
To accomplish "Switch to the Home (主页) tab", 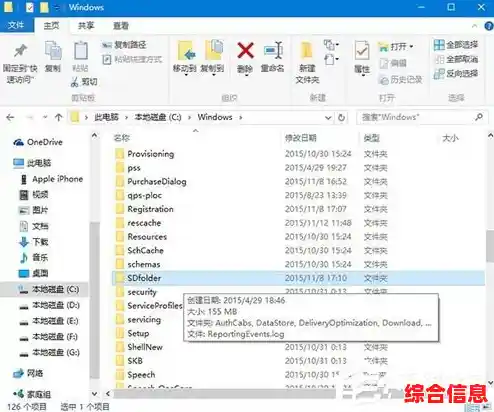I will [x=52, y=25].
